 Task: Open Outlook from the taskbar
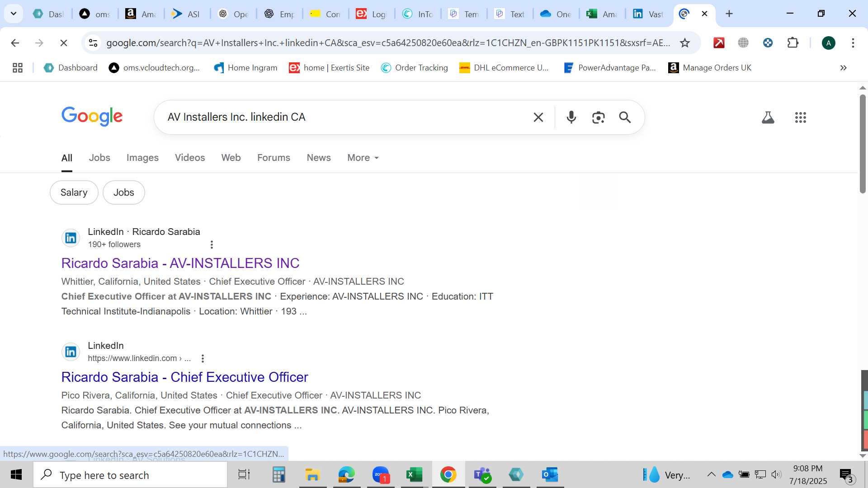tap(550, 475)
